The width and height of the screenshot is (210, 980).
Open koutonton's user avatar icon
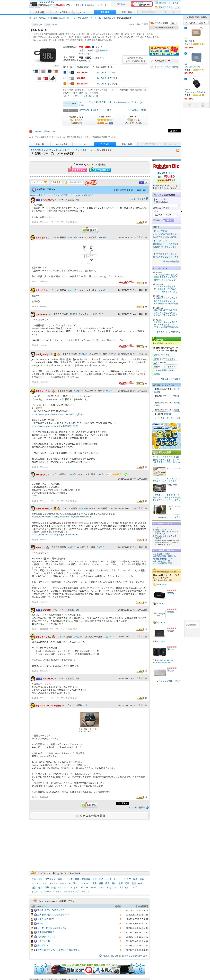[33, 314]
